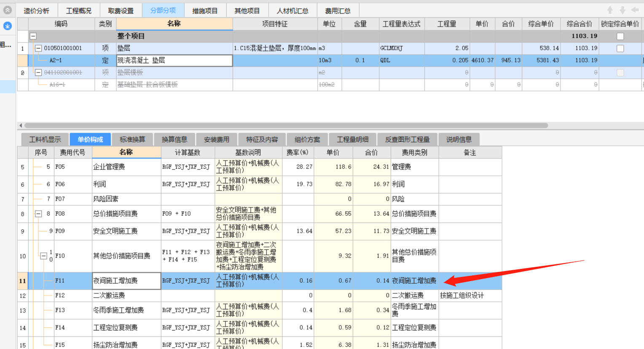
Task: Click the C15混凝土垫层 feature cell
Action: point(275,48)
